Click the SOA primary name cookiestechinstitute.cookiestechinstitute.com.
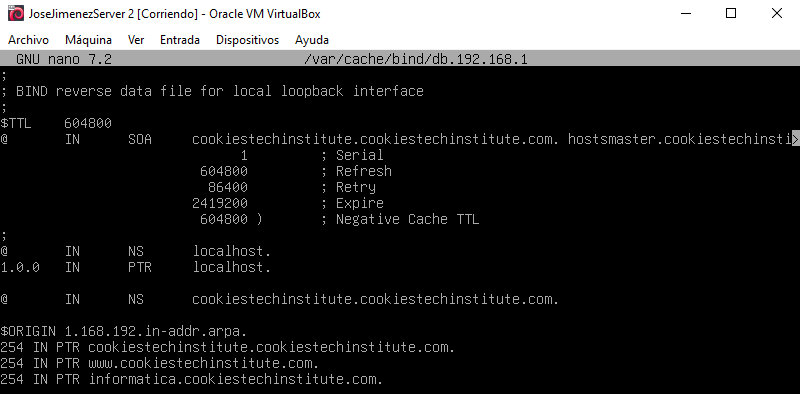Viewport: 800px width, 394px height. [376, 139]
